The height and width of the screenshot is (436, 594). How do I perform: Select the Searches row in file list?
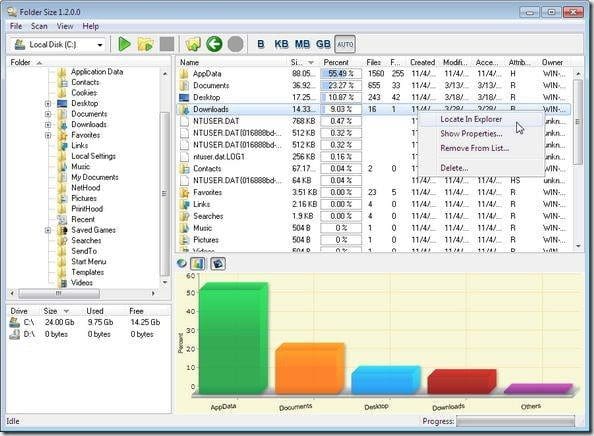[x=374, y=216]
